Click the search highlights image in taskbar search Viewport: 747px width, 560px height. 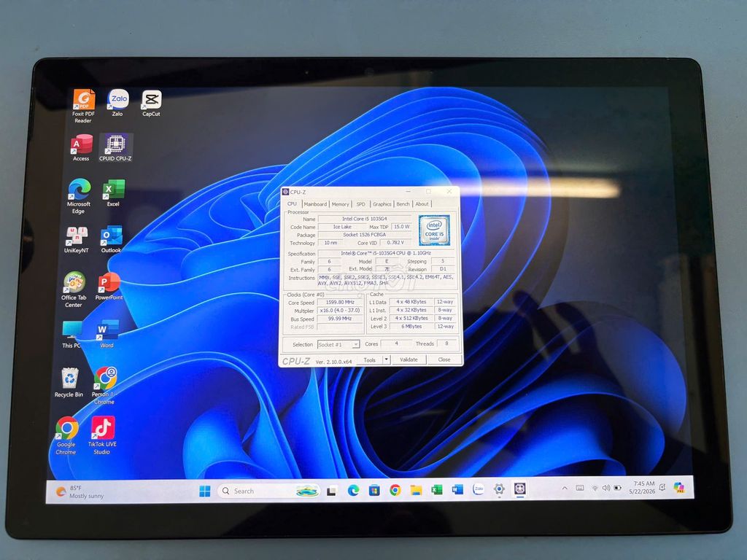click(307, 491)
